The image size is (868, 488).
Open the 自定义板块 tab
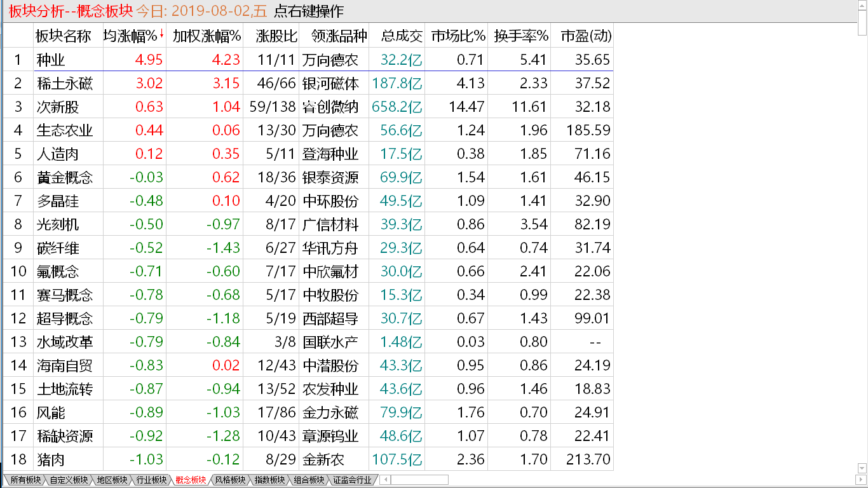coord(69,480)
